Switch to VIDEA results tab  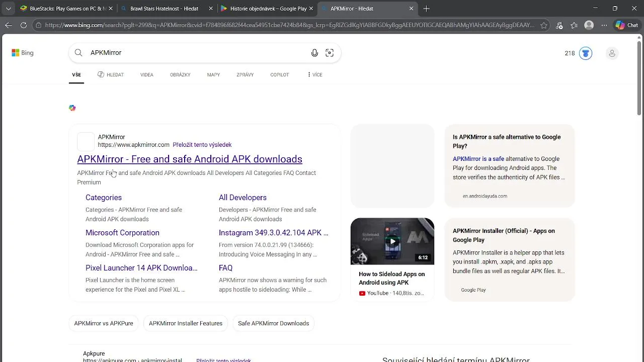[x=147, y=75]
